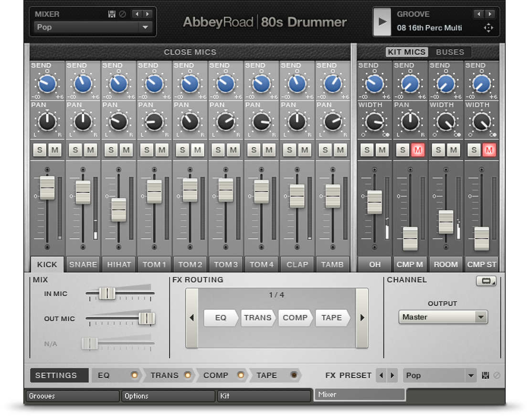Image resolution: width=530 pixels, height=420 pixels.
Task: Solo the OH channel
Action: point(367,150)
